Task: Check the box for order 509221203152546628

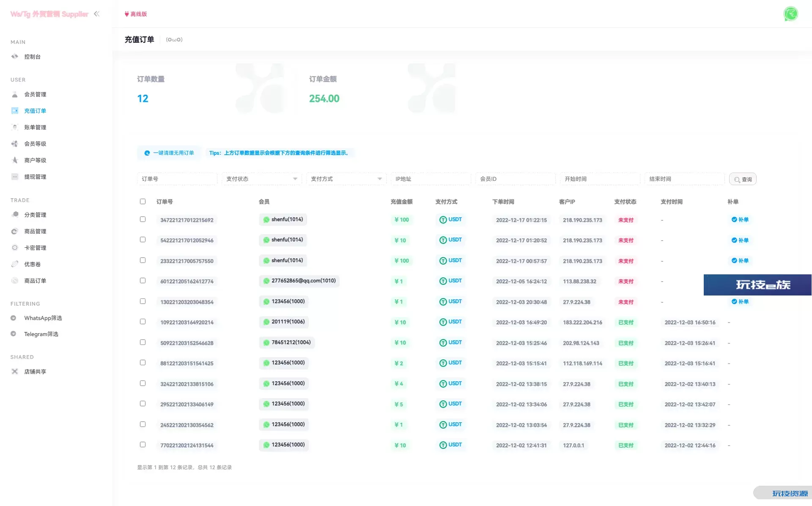Action: tap(143, 342)
